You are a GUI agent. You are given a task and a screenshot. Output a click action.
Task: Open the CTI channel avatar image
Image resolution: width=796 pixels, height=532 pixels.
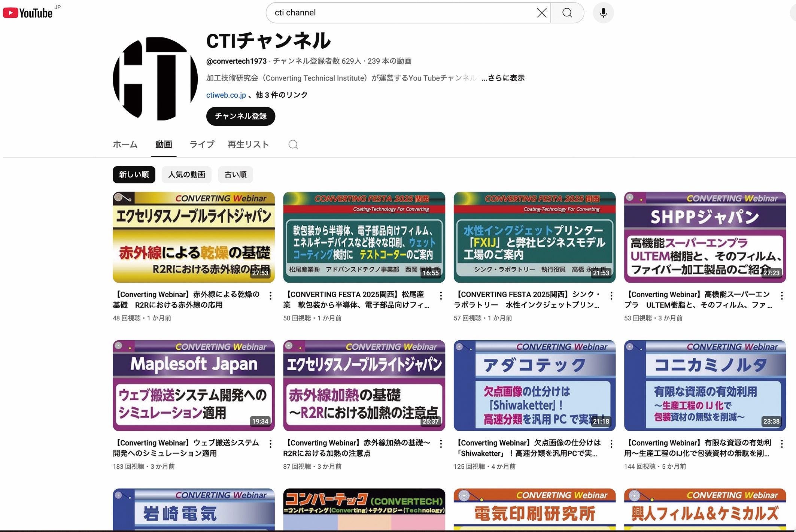[x=155, y=79]
